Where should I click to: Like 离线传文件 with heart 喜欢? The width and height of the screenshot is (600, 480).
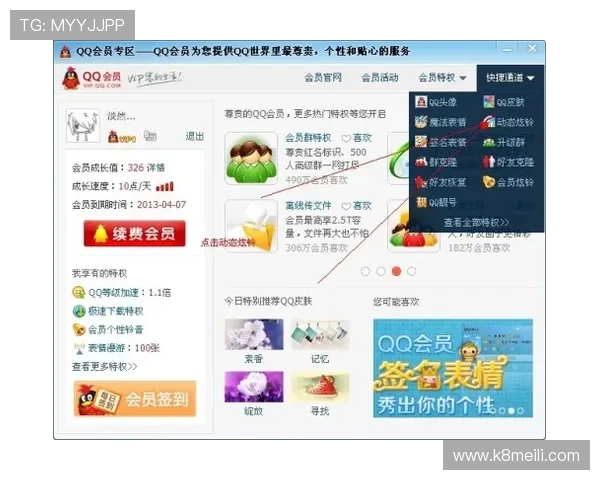[x=356, y=206]
